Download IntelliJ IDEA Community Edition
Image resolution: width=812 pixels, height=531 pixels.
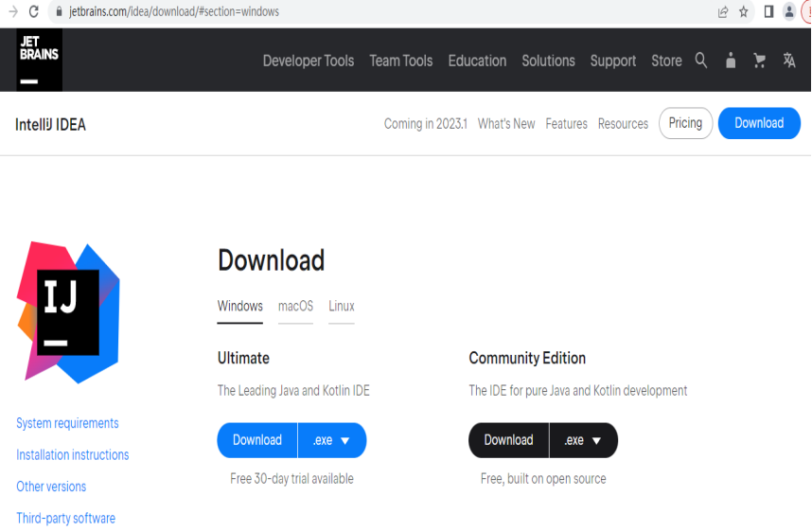coord(508,440)
